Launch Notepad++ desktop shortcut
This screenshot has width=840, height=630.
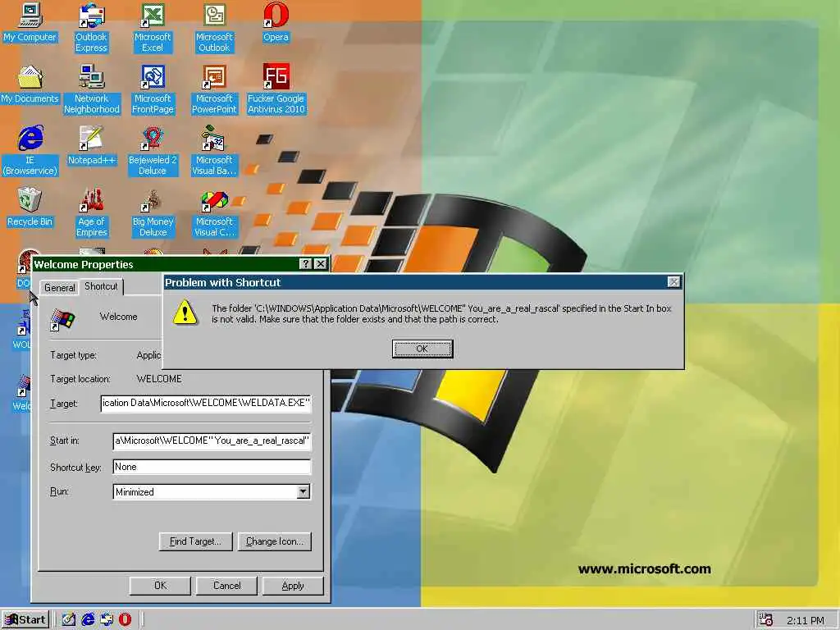click(x=92, y=146)
